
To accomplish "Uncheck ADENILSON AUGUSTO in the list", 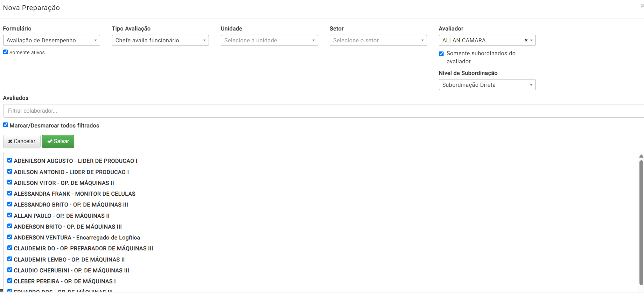I will coord(10,160).
